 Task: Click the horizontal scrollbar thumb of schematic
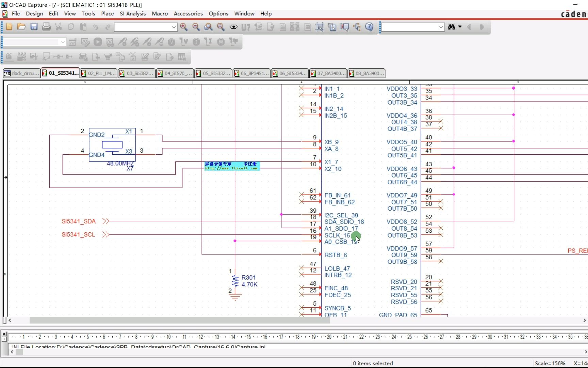pyautogui.click(x=180, y=320)
